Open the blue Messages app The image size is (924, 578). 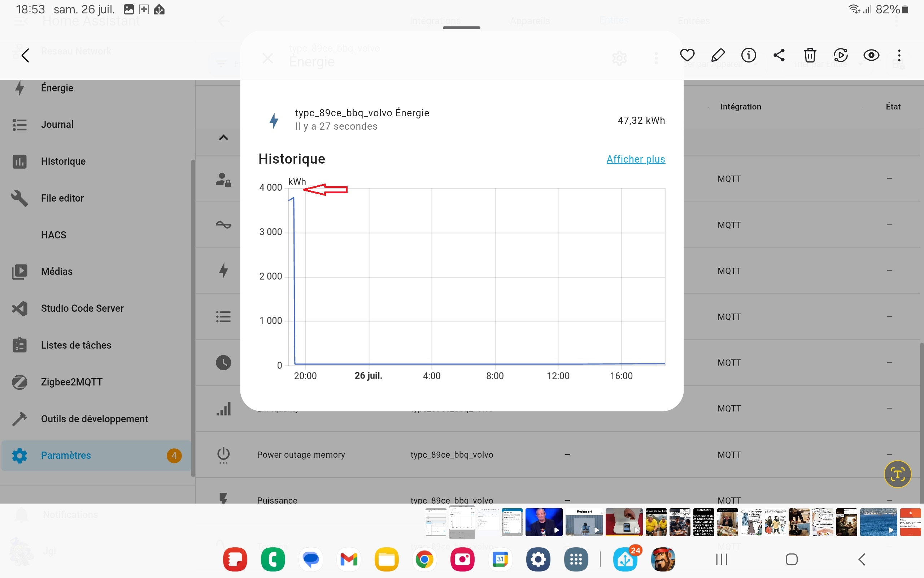coord(311,559)
